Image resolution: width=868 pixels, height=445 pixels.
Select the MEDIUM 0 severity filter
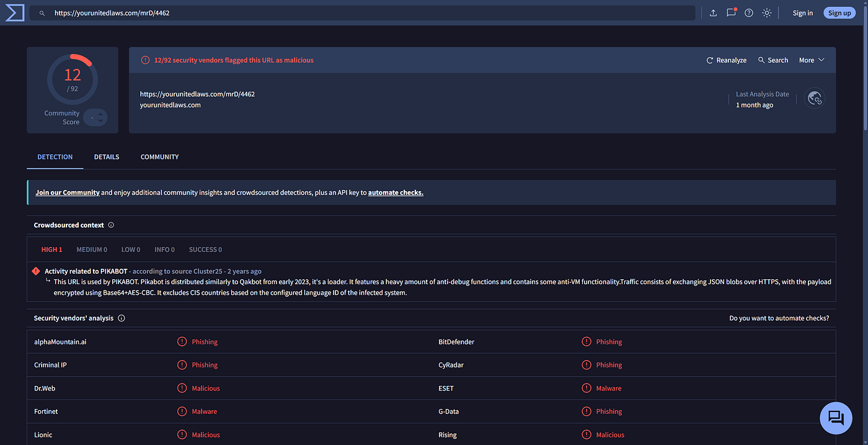click(92, 249)
